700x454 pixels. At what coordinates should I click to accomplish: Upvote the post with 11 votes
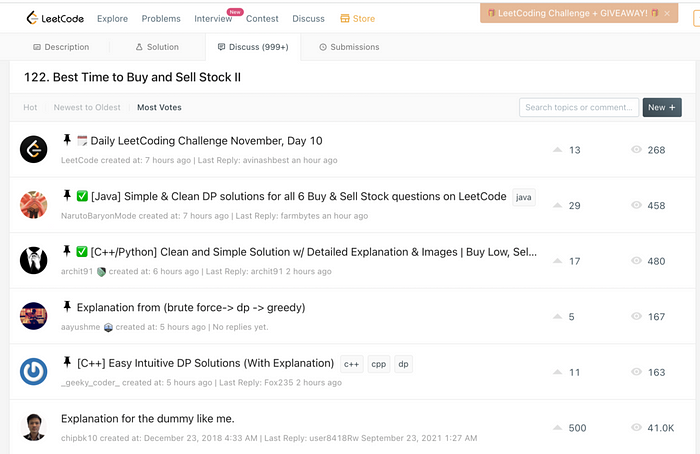558,372
